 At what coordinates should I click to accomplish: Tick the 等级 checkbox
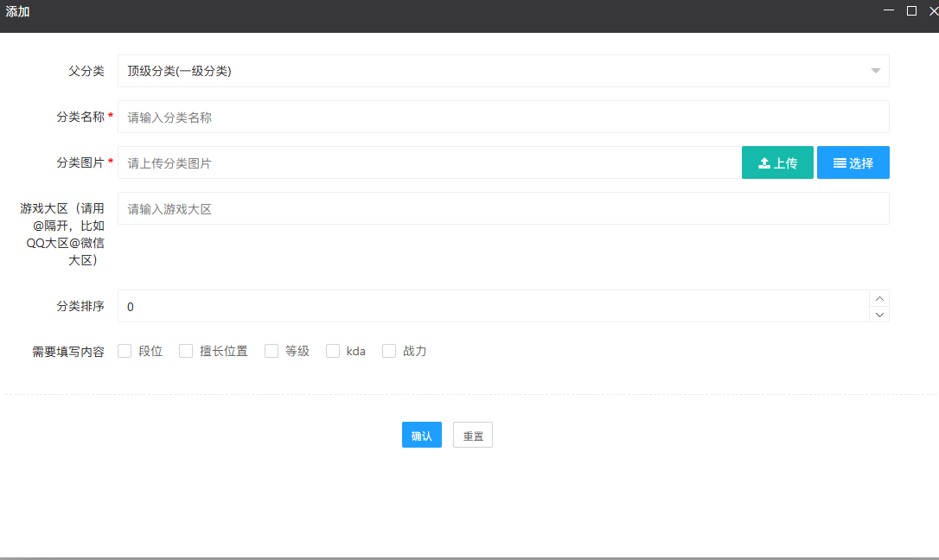click(271, 351)
